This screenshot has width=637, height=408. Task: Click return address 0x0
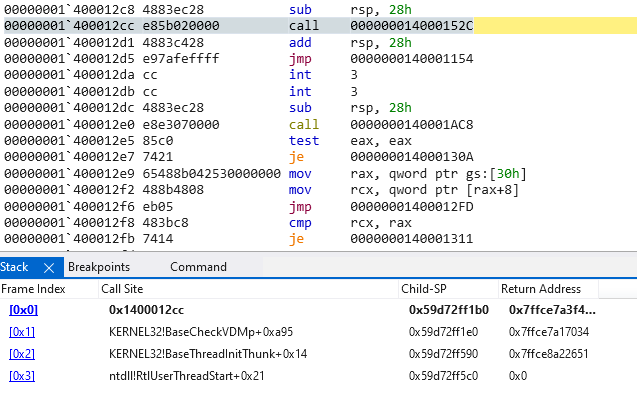pos(518,376)
